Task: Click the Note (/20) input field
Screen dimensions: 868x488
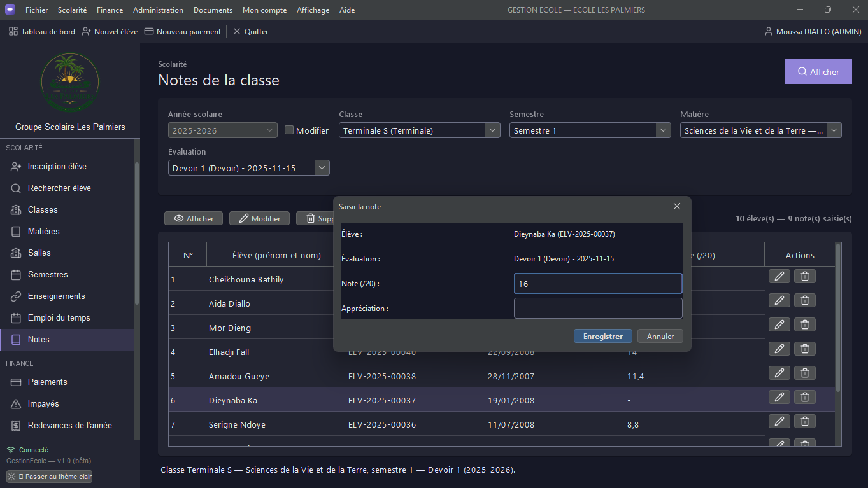Action: click(x=598, y=284)
